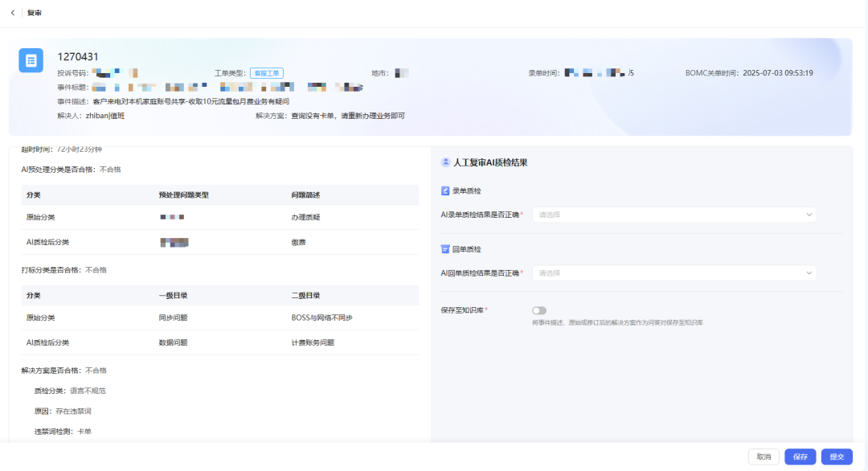
Task: Click the pencil icon next to 录单质检
Action: pos(444,191)
